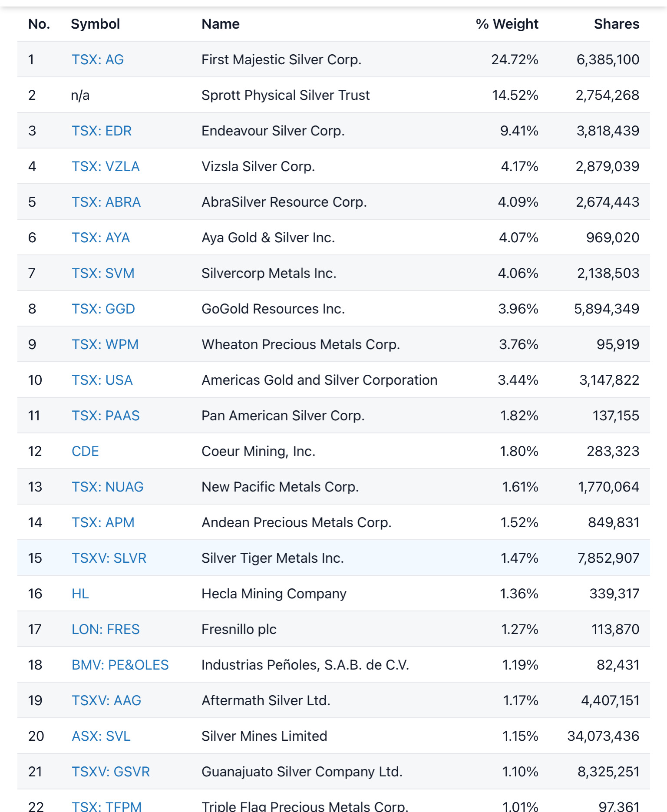Image resolution: width=667 pixels, height=812 pixels.
Task: Click the 95,919 shares value
Action: [x=618, y=344]
